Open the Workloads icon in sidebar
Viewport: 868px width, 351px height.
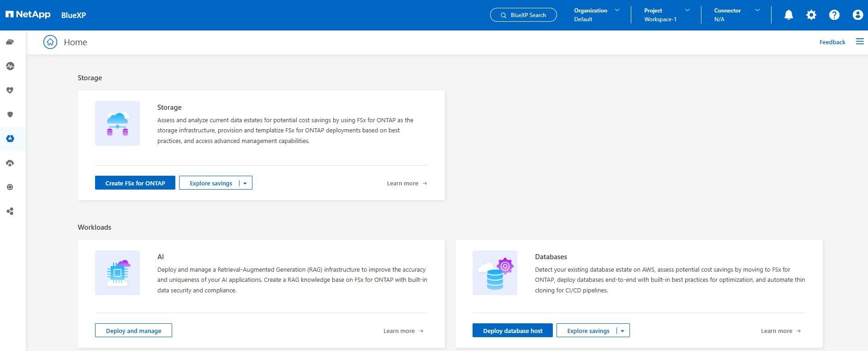(10, 138)
